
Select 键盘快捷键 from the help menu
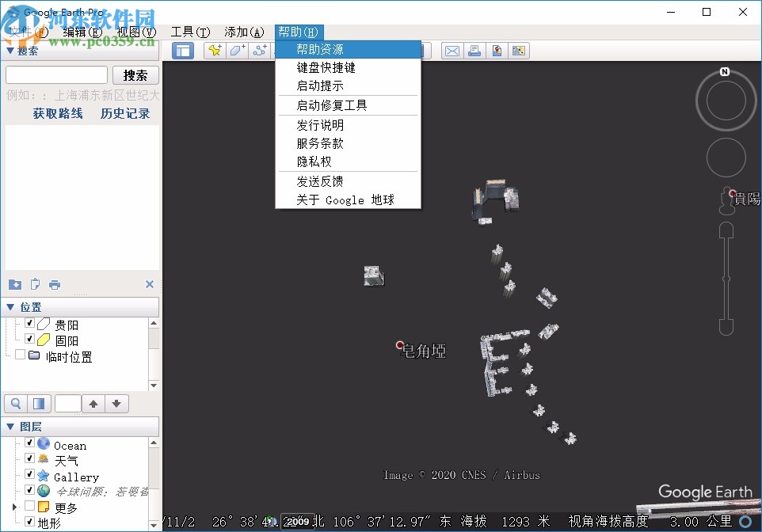click(326, 68)
